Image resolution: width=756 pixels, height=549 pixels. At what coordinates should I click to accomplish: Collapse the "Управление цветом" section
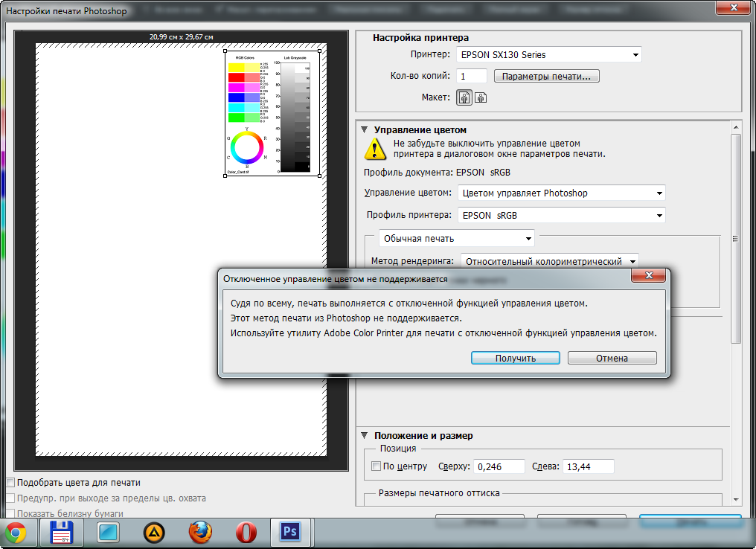pyautogui.click(x=365, y=129)
